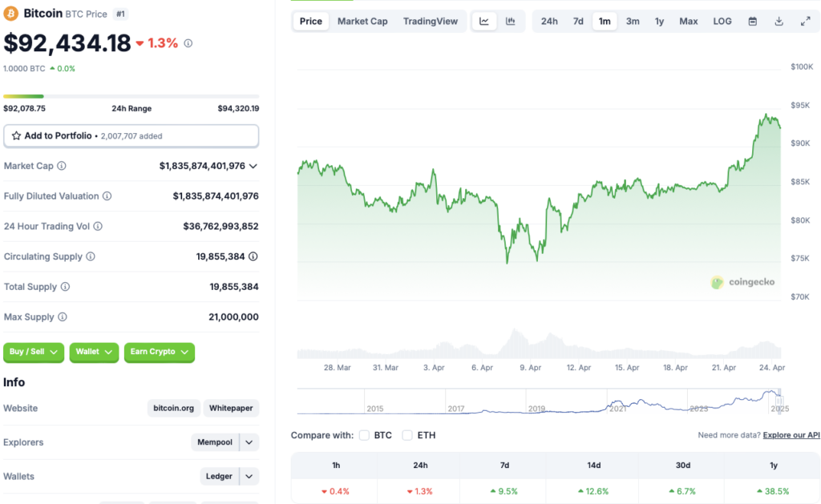Open the calendar date range icon
Viewport: 821px width, 504px height.
[x=752, y=21]
